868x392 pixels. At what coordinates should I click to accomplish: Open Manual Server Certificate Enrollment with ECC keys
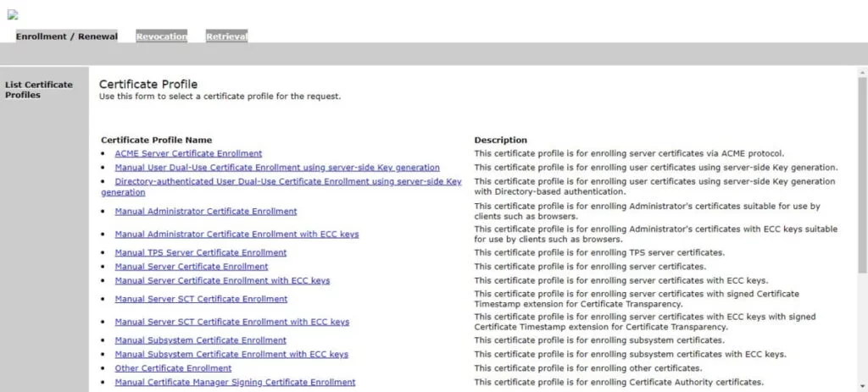pyautogui.click(x=223, y=281)
